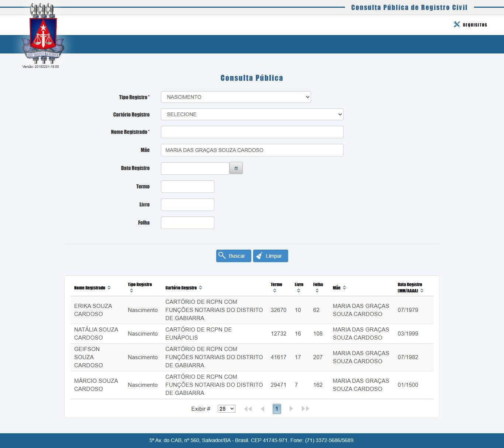Select page 1 in the paginator

pyautogui.click(x=277, y=409)
